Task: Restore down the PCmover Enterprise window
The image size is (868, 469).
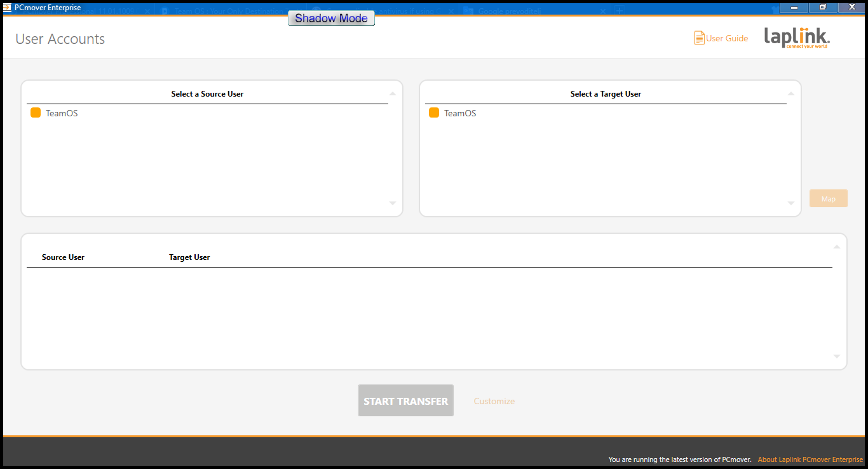Action: tap(823, 7)
